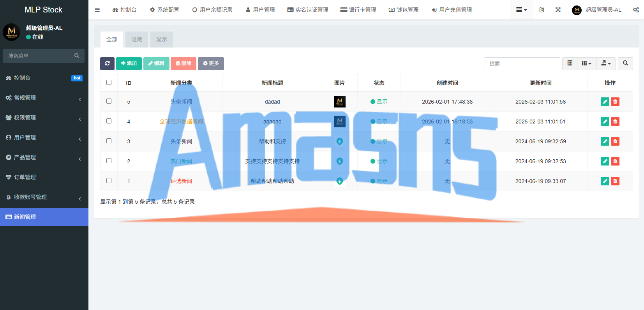644x310 pixels.
Task: Toggle the sidebar hamburger menu
Action: pos(97,10)
